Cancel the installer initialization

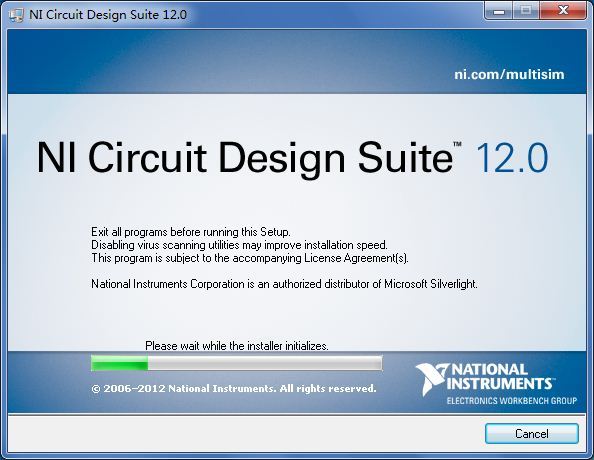click(531, 433)
